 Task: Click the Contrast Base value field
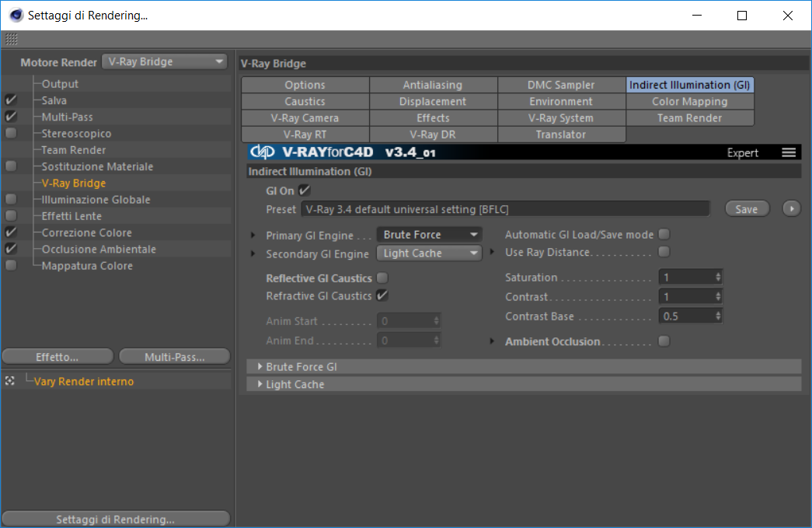691,316
